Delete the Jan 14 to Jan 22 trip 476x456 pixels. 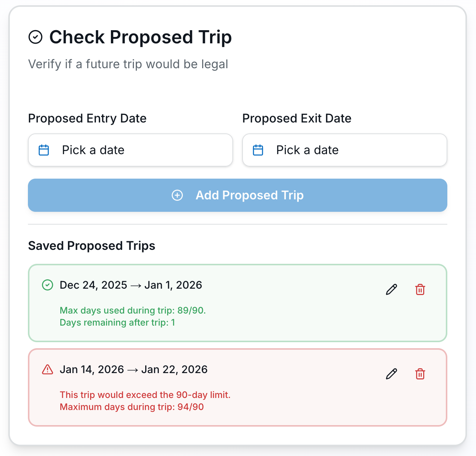pyautogui.click(x=420, y=374)
